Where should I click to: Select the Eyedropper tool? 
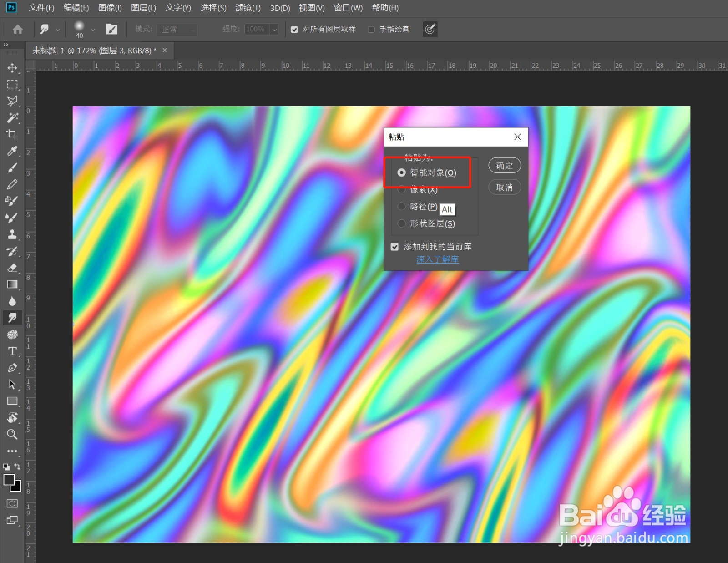coord(12,151)
